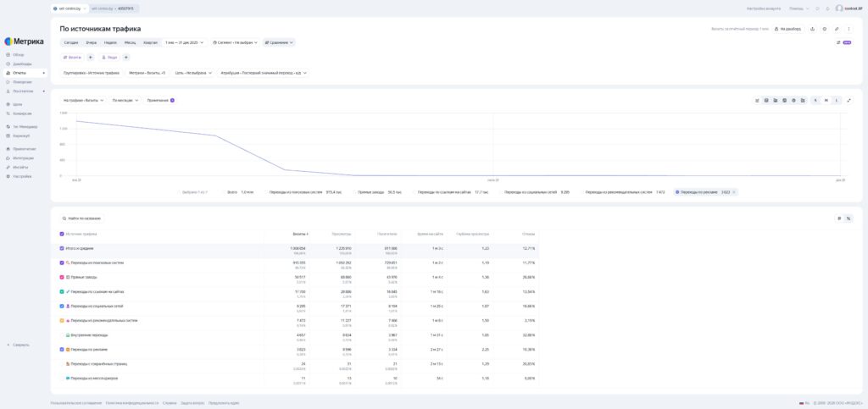Click the Найти по названию search field

tap(82, 218)
